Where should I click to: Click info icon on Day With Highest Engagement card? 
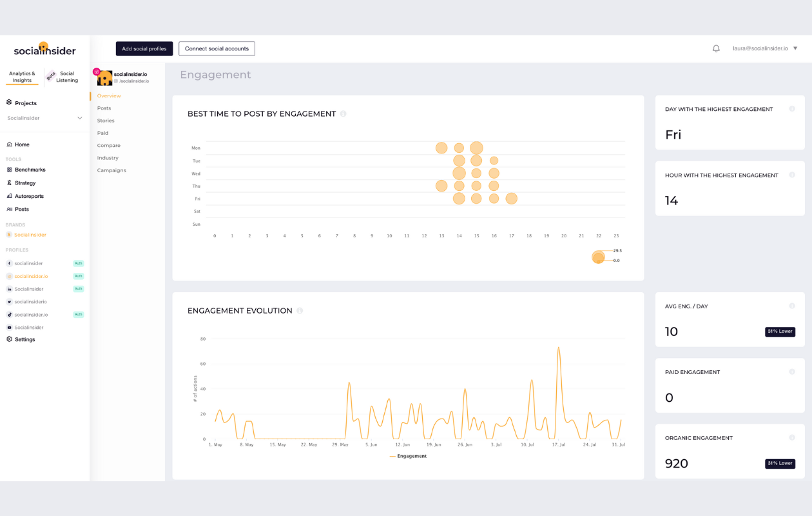[x=792, y=109]
